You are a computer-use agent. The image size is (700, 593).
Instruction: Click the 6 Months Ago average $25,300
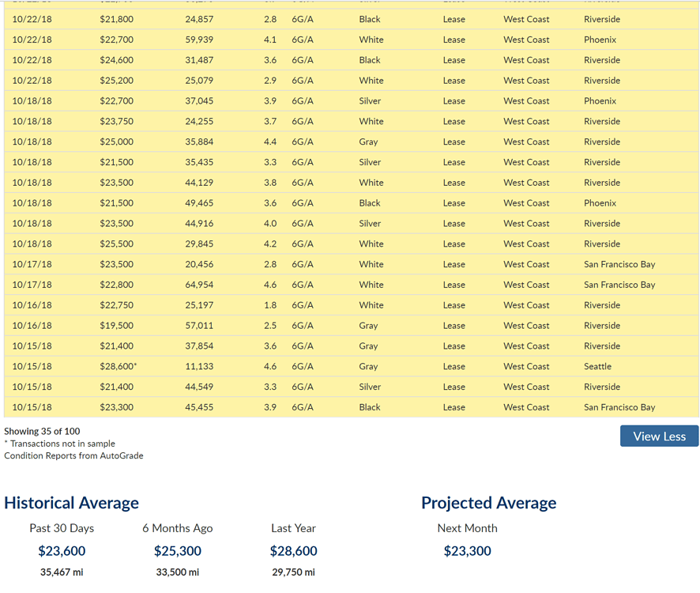click(x=178, y=551)
